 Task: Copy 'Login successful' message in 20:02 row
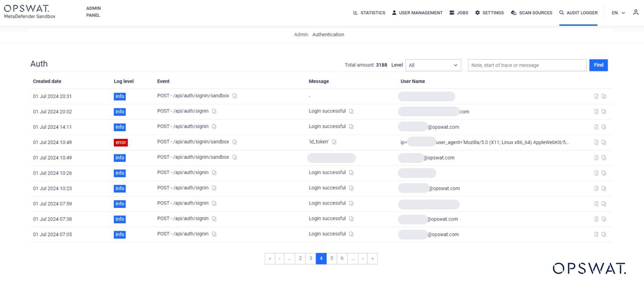click(x=351, y=111)
